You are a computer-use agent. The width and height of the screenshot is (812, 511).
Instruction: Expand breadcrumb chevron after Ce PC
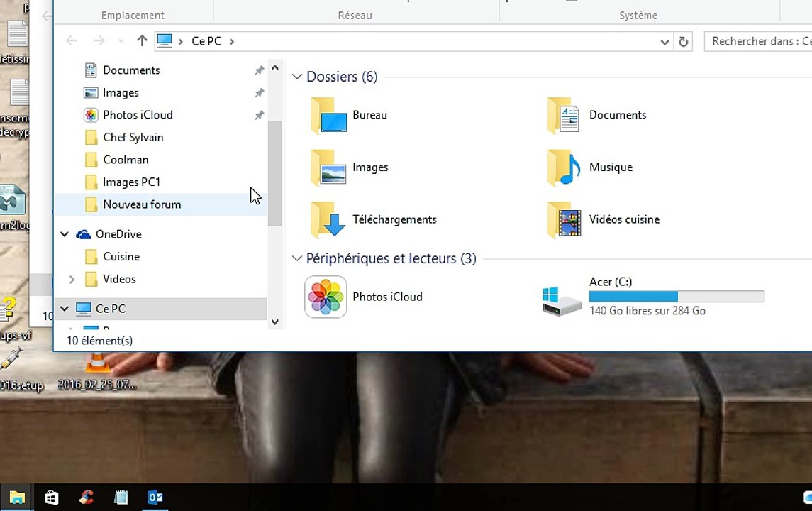pyautogui.click(x=232, y=41)
